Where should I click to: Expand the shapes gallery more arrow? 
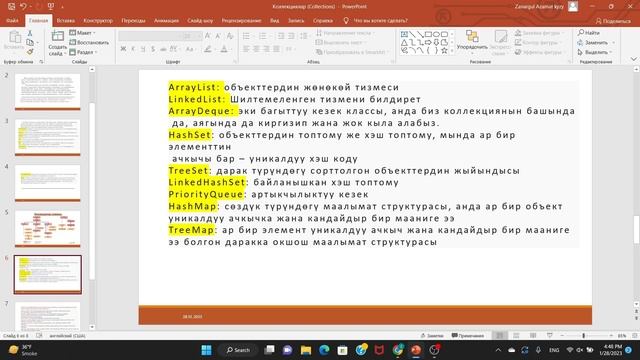tap(452, 51)
